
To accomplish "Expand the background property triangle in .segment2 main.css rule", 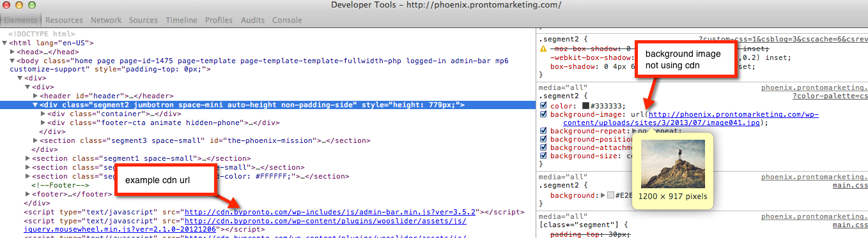I will coord(602,195).
